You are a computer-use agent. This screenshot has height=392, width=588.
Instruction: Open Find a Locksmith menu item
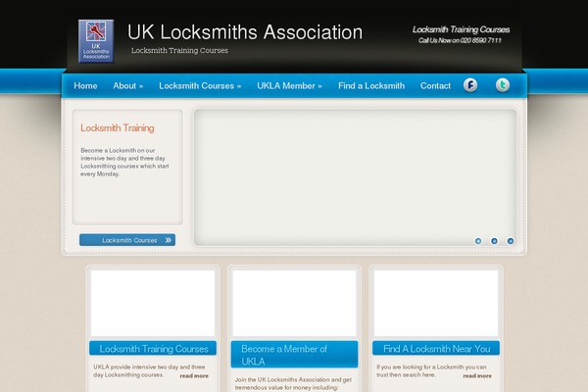[371, 86]
